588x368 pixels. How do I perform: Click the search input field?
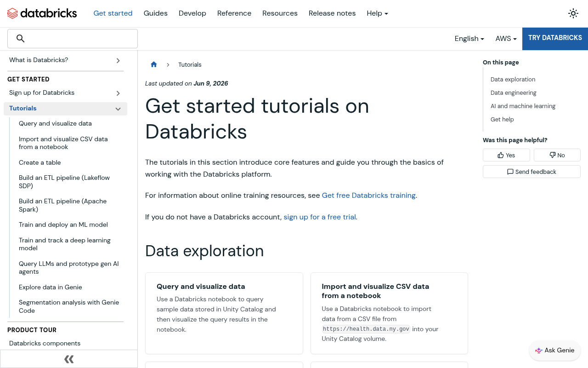tap(73, 39)
